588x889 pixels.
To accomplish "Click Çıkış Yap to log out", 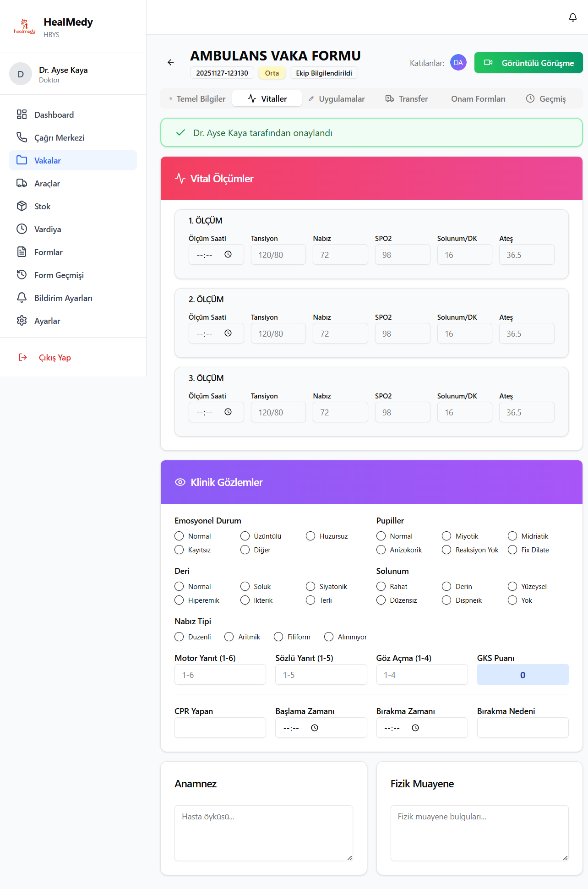I will [x=54, y=357].
